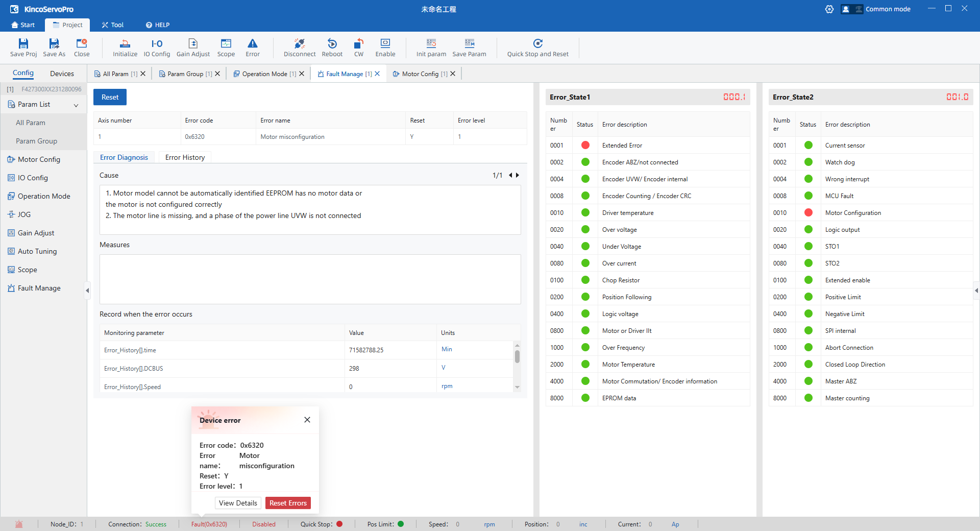Collapse the Param List tree chevron

(76, 105)
